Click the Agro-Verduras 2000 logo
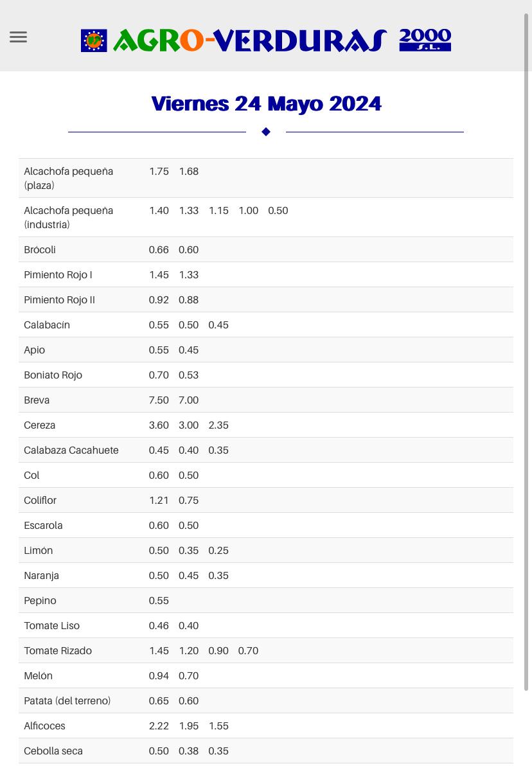 pyautogui.click(x=266, y=40)
